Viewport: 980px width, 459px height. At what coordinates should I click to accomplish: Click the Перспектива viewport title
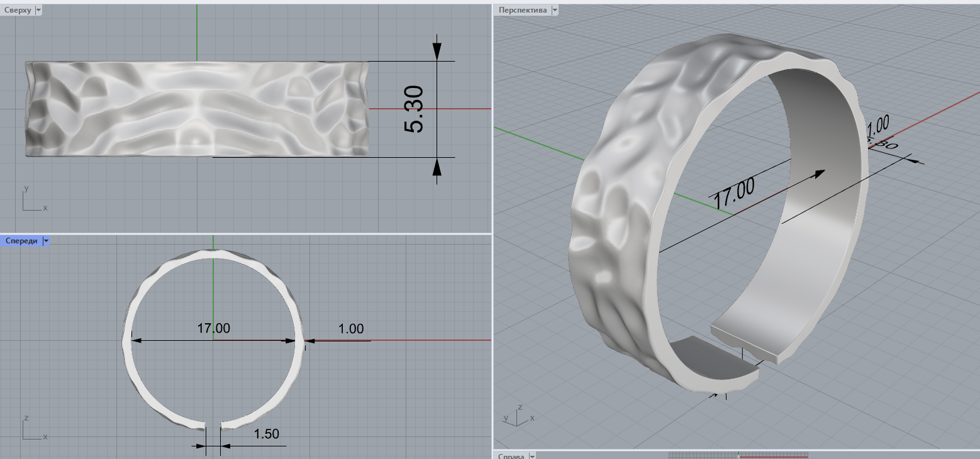[x=522, y=11]
